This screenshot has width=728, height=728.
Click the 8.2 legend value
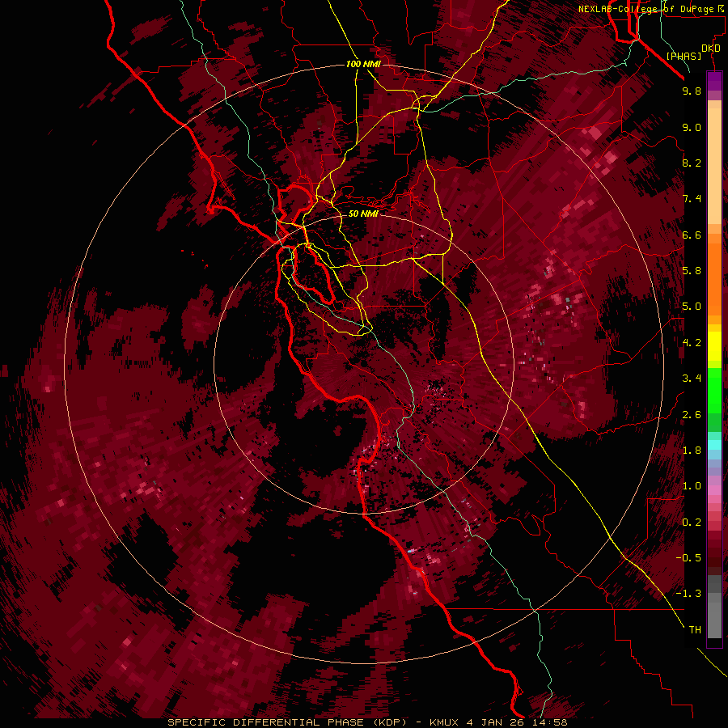click(x=692, y=163)
